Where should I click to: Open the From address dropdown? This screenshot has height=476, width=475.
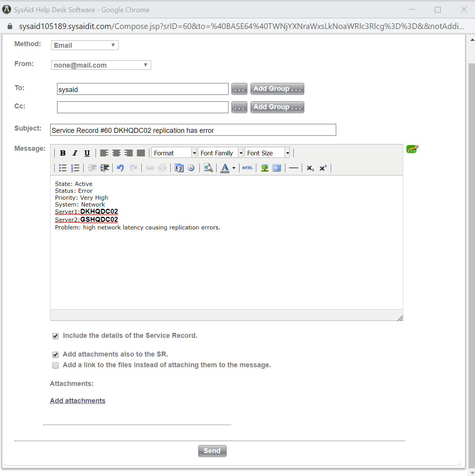point(101,65)
